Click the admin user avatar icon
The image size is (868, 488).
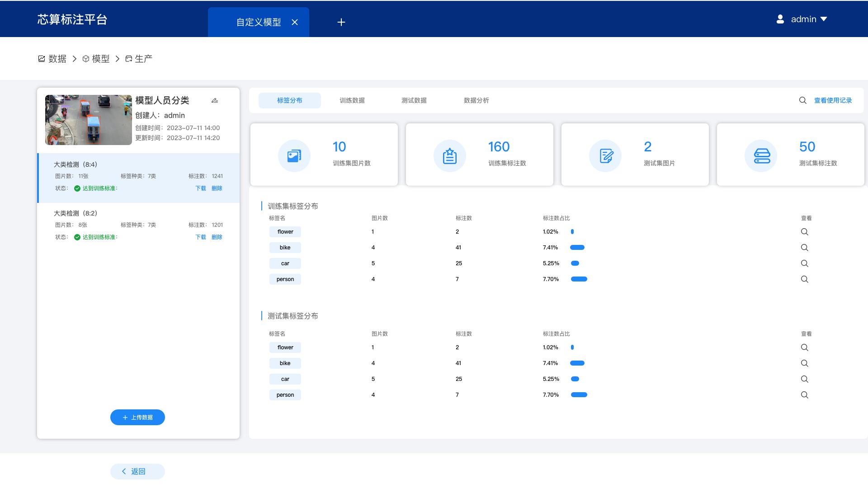[780, 19]
